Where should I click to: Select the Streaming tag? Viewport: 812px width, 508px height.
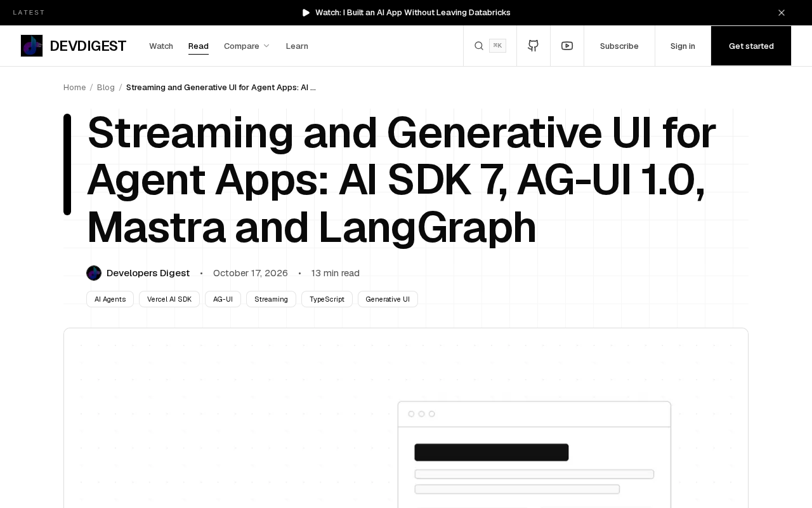click(x=271, y=299)
